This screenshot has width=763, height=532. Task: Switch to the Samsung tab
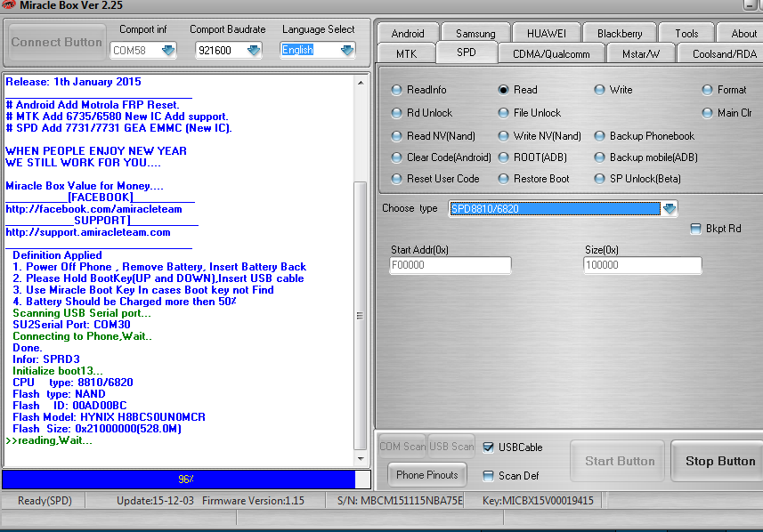(x=475, y=34)
